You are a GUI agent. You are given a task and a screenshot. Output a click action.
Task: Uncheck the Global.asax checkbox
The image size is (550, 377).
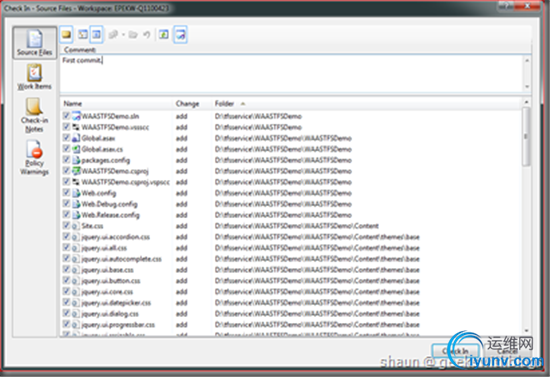[66, 138]
